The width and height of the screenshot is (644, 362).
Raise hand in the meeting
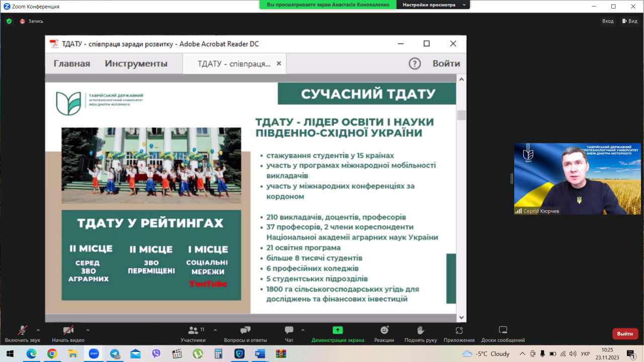tap(421, 330)
